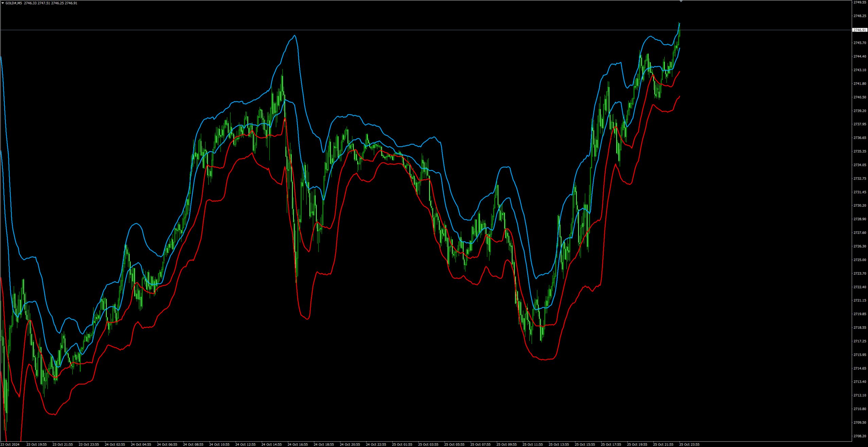Image resolution: width=868 pixels, height=447 pixels.
Task: Click the 2746.33 open price value in header
Action: point(30,3)
